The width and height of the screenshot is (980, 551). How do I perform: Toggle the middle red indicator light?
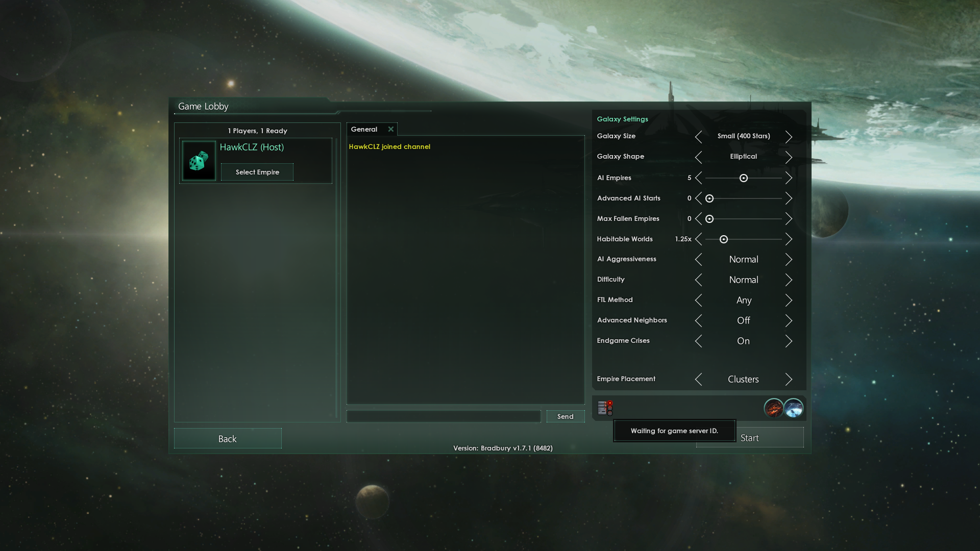610,408
